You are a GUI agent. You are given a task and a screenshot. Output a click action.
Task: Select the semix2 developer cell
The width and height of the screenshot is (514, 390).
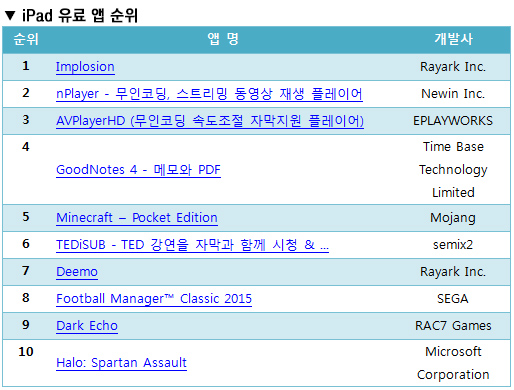coord(453,245)
